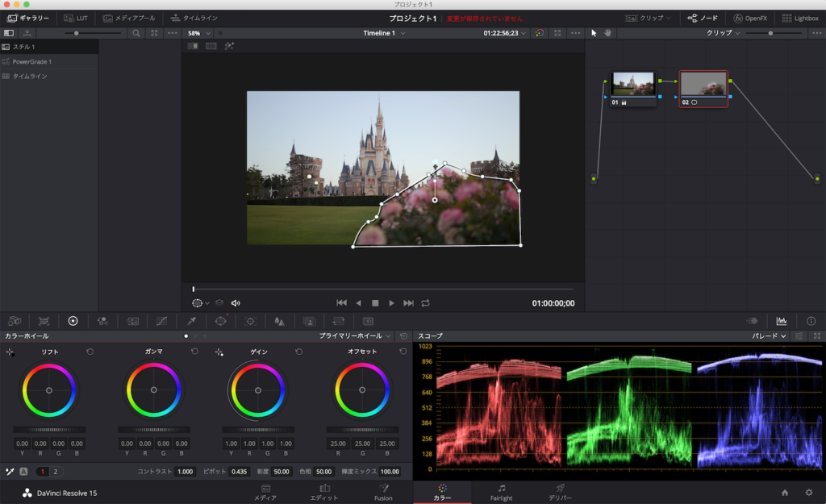Toggle the ノード (Nodes) panel

click(x=703, y=18)
